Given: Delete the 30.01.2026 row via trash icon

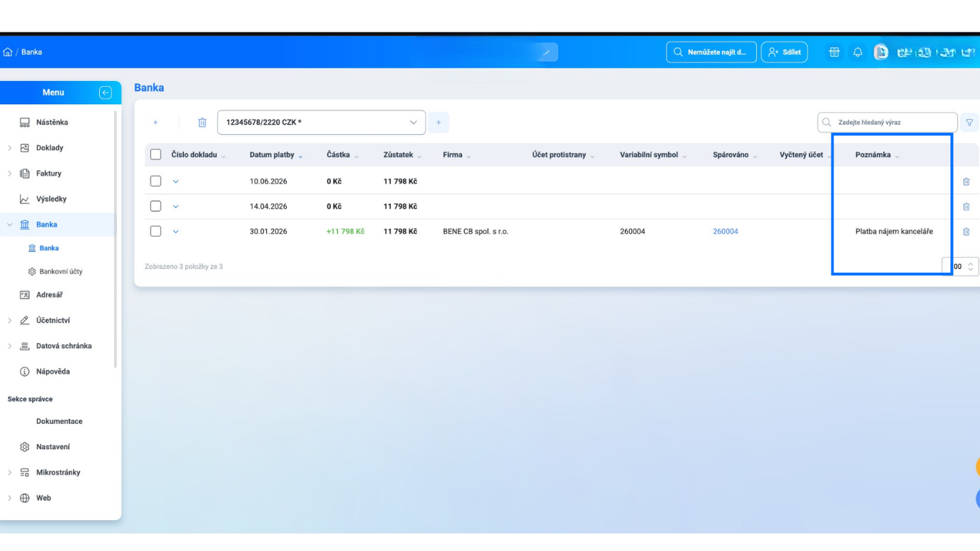Looking at the screenshot, I should 966,232.
